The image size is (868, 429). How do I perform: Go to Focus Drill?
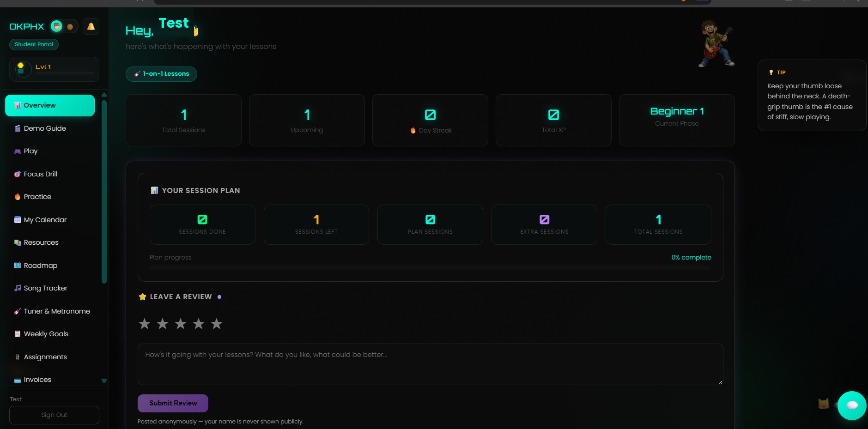point(50,174)
